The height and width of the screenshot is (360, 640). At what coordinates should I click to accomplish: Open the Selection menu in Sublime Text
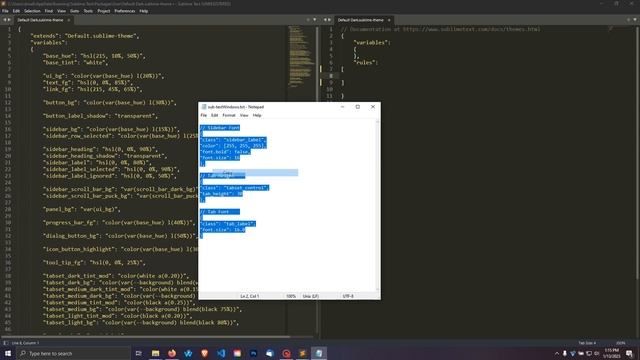32,11
